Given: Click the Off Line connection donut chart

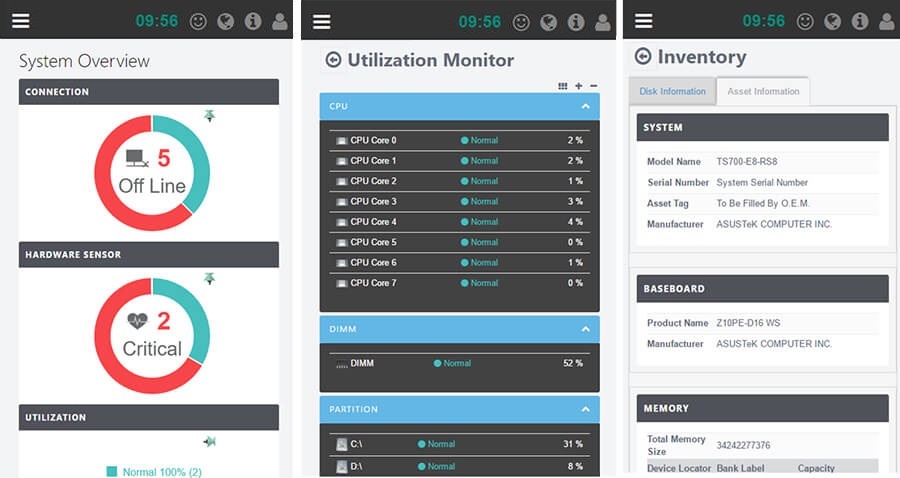Looking at the screenshot, I should [x=152, y=173].
